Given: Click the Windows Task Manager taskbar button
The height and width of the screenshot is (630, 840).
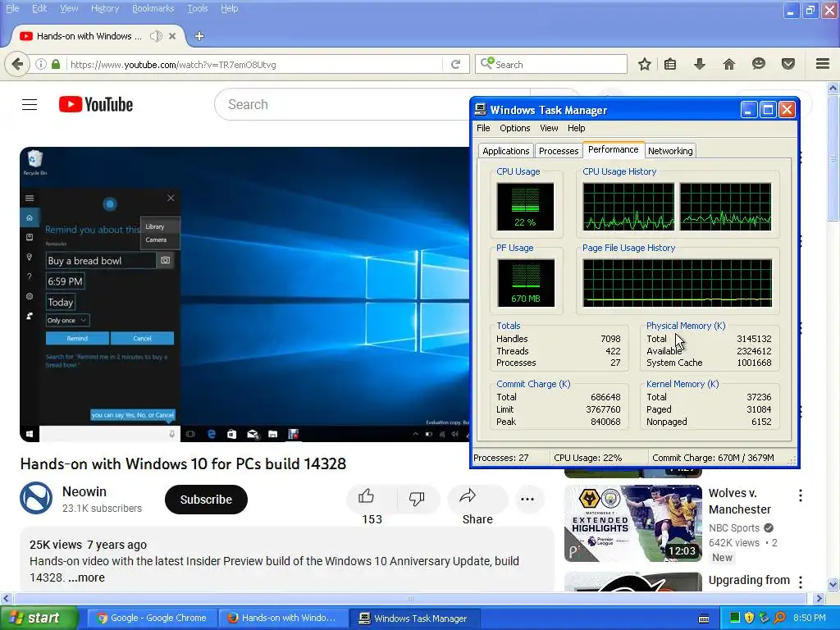Looking at the screenshot, I should point(414,618).
